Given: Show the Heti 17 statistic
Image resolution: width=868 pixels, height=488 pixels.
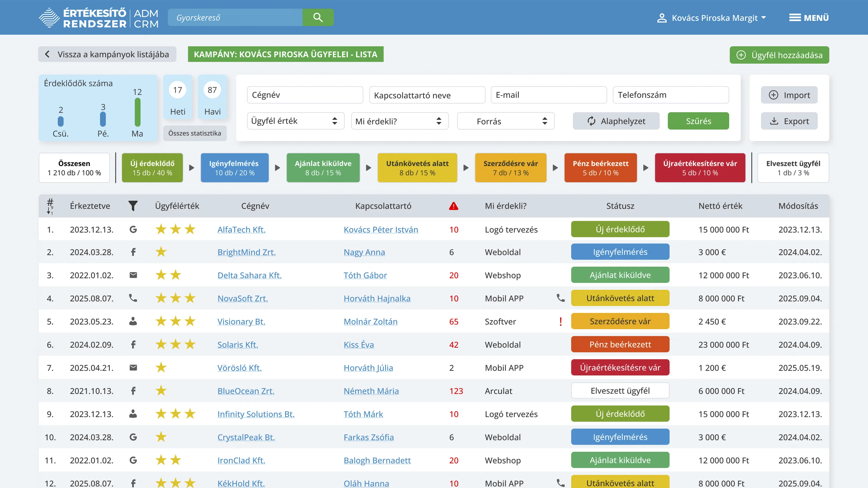Looking at the screenshot, I should click(x=178, y=97).
